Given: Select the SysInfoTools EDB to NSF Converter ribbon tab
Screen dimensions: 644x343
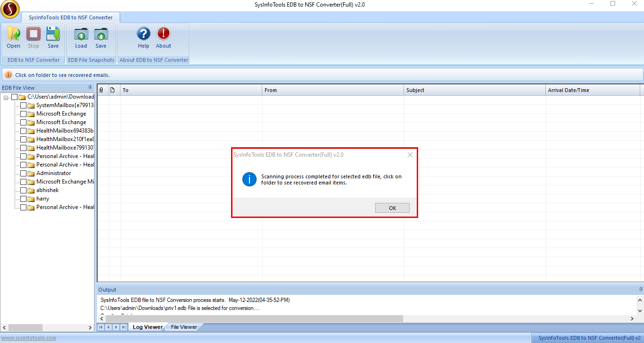Looking at the screenshot, I should tap(71, 17).
